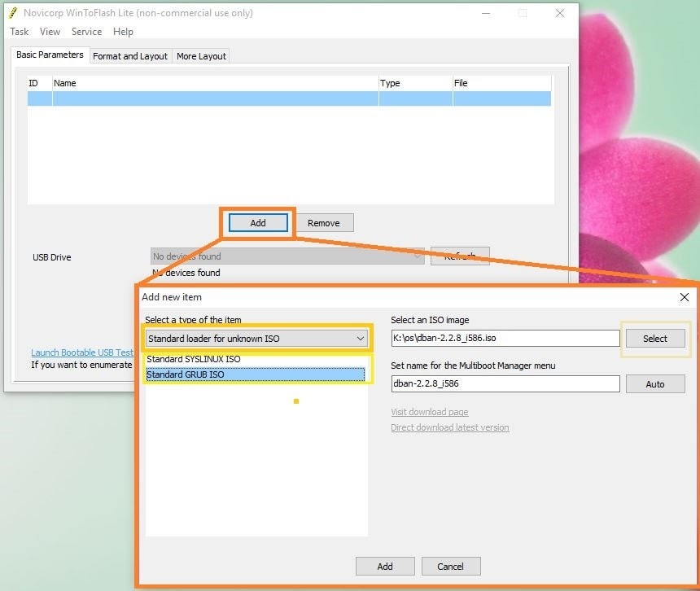Open the View menu
The height and width of the screenshot is (591, 700).
[50, 31]
